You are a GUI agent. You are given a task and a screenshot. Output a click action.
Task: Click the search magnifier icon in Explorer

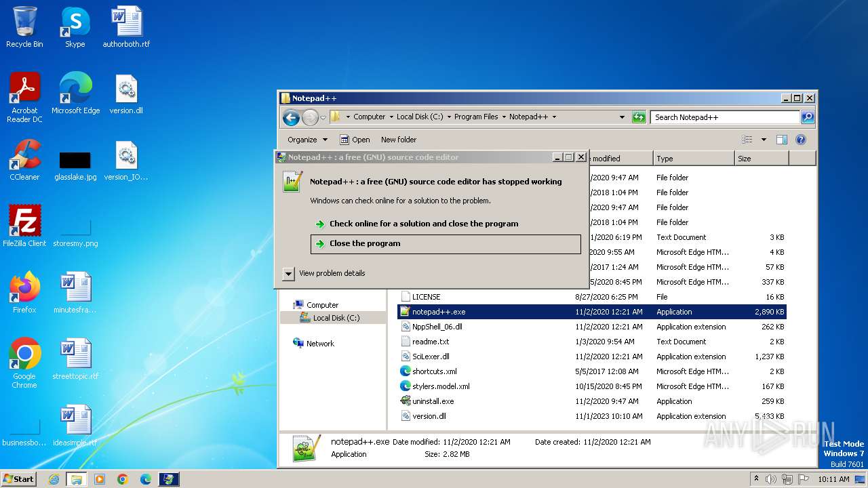pos(807,117)
